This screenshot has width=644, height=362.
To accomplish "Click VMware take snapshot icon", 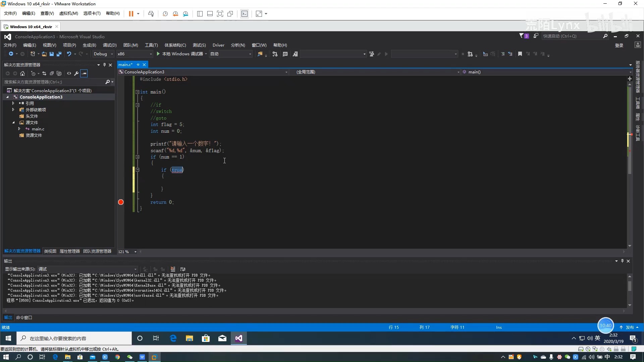I will point(165,14).
